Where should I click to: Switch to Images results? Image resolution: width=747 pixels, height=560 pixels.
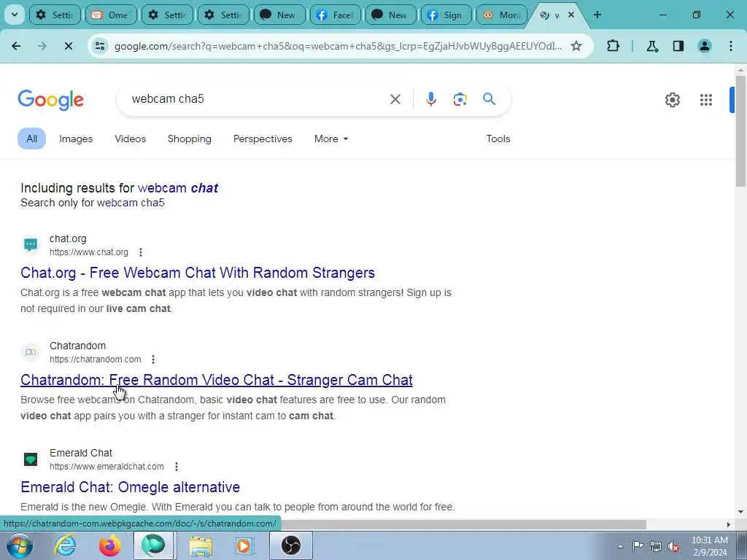point(76,139)
